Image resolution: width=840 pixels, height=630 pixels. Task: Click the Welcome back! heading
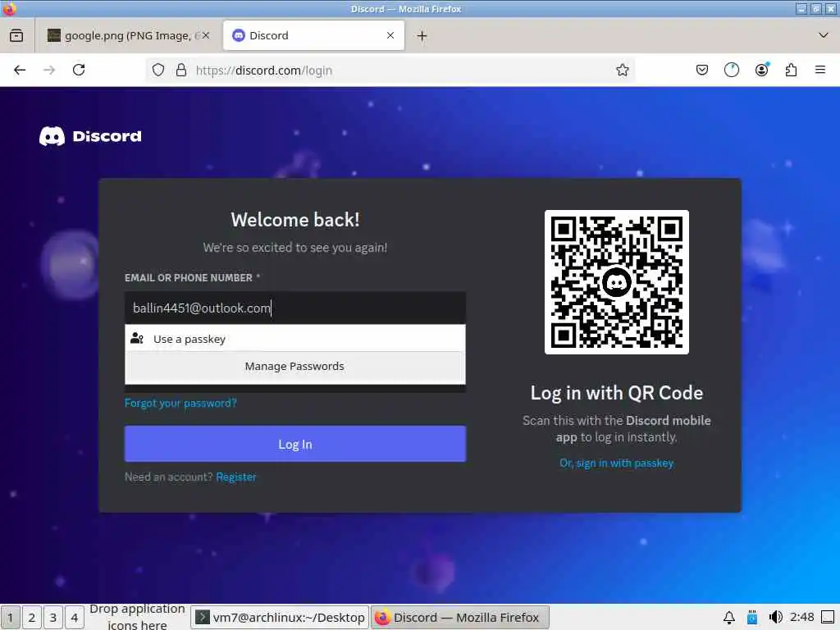pos(295,220)
